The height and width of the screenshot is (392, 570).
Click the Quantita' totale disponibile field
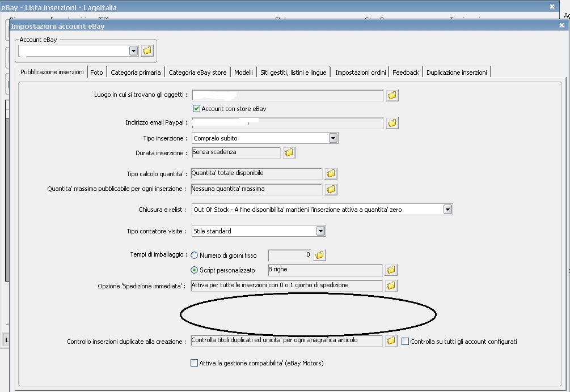pyautogui.click(x=257, y=173)
